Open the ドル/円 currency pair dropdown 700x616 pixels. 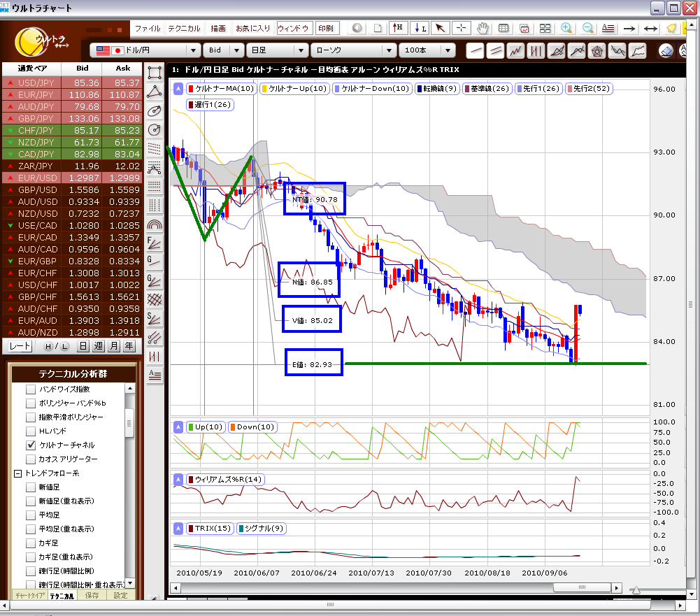tap(193, 50)
